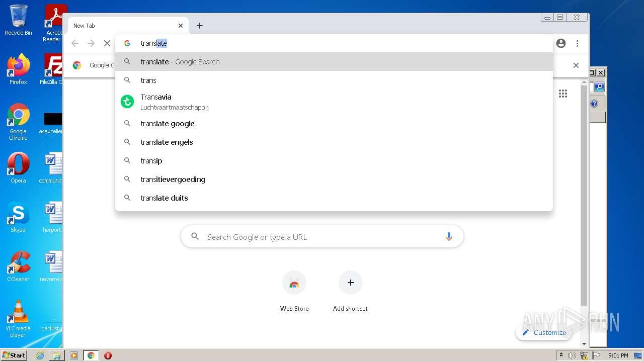Close the New Tab tab
The image size is (644, 362).
[181, 26]
